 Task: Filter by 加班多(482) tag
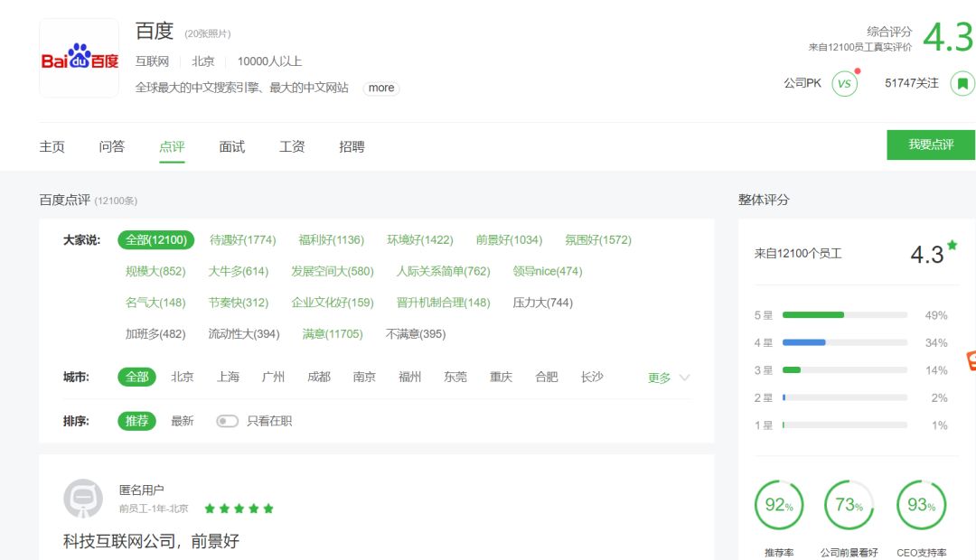155,334
